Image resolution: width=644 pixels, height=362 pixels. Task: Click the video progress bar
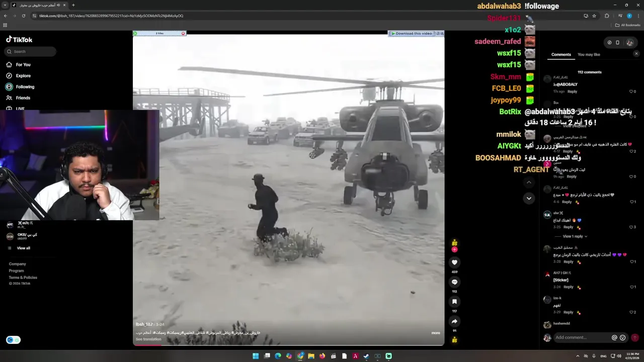[288, 344]
